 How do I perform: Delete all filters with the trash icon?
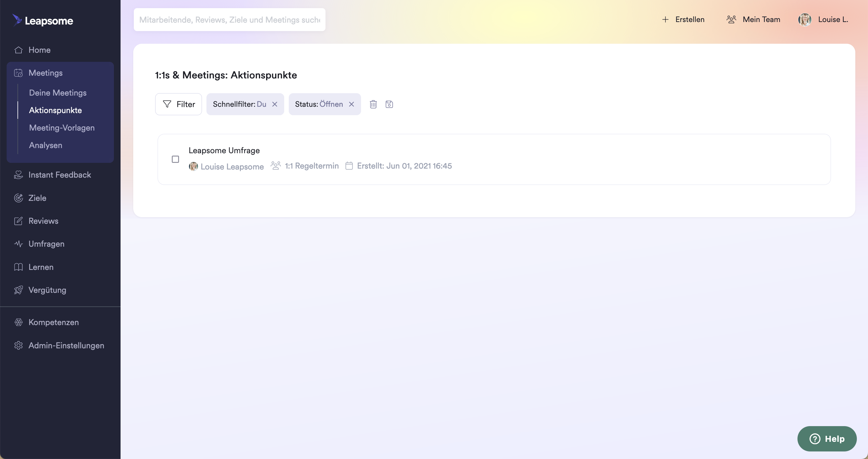pos(373,104)
